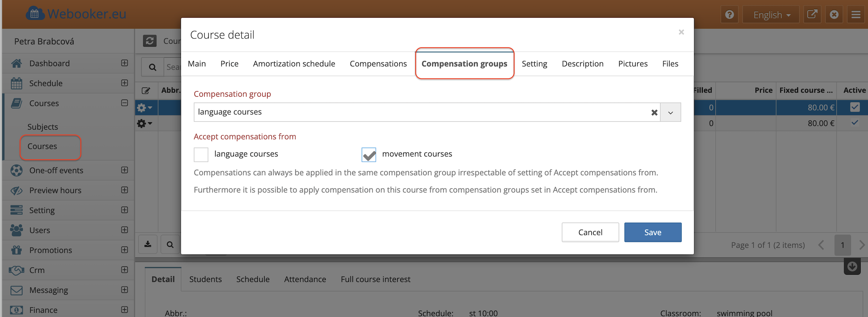The height and width of the screenshot is (317, 868).
Task: Expand the One-off events section
Action: tap(125, 170)
